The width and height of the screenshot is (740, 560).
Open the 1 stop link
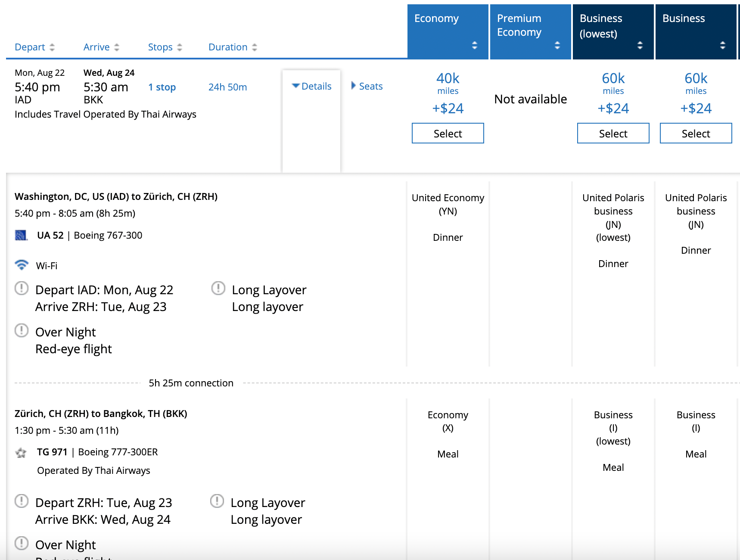[162, 87]
